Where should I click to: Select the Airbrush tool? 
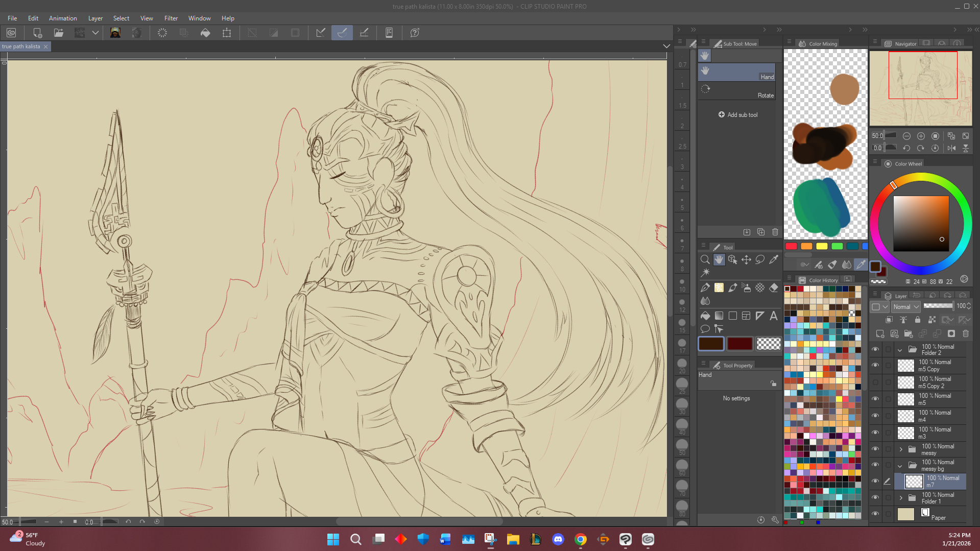(746, 288)
